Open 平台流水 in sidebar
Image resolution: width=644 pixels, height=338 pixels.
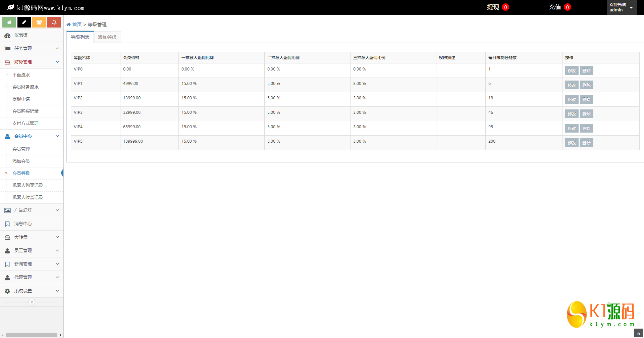pyautogui.click(x=21, y=75)
